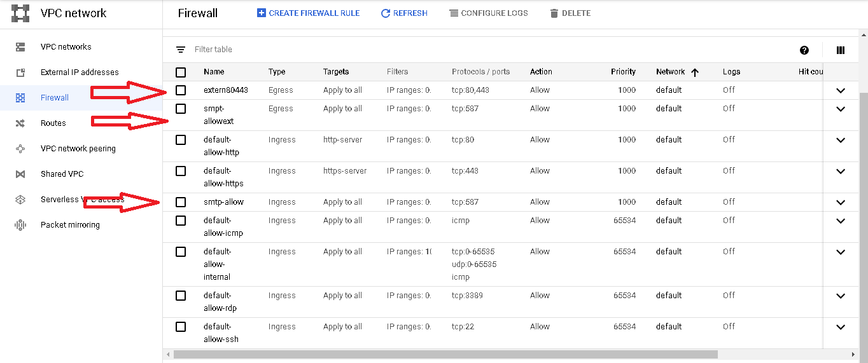Click the Packet mirroring icon
Viewport: 868px width, 363px height.
(20, 225)
